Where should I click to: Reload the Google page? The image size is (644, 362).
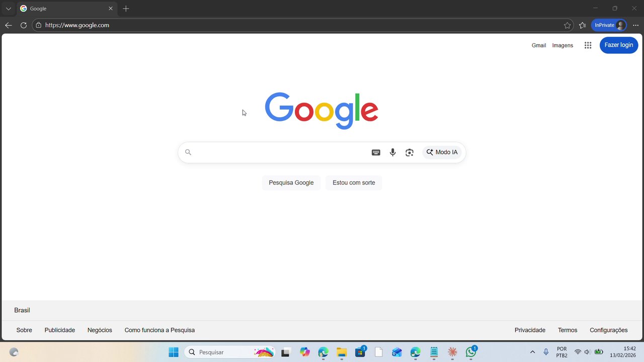click(x=24, y=25)
